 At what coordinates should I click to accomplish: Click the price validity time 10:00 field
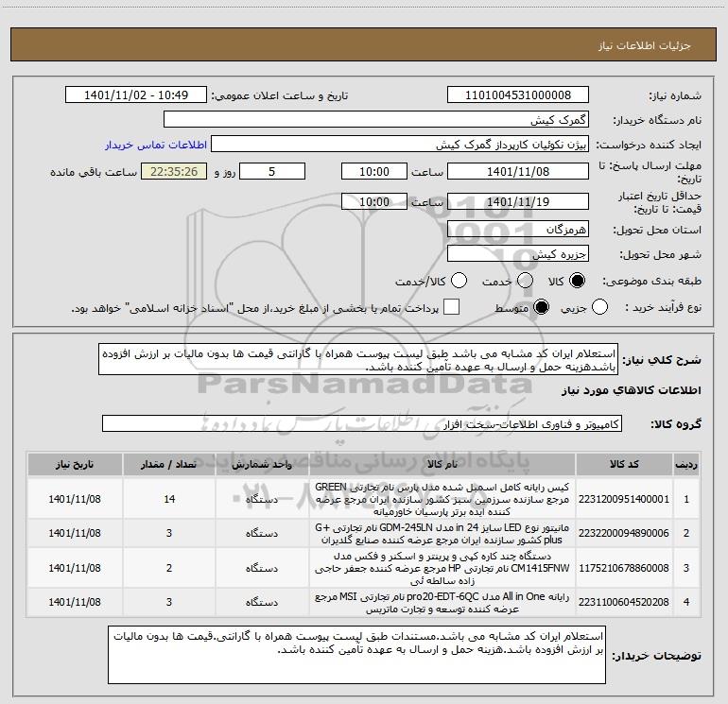pos(374,201)
